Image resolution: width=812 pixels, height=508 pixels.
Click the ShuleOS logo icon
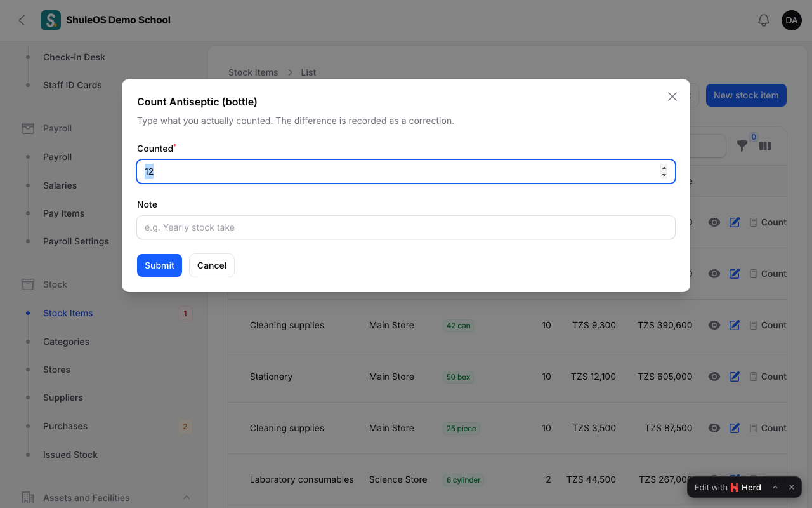point(51,20)
